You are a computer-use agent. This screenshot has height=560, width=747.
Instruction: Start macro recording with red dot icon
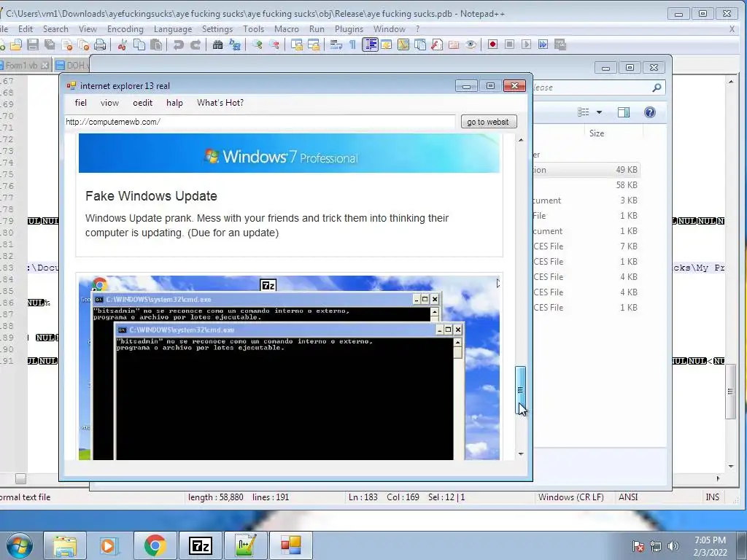click(x=492, y=44)
